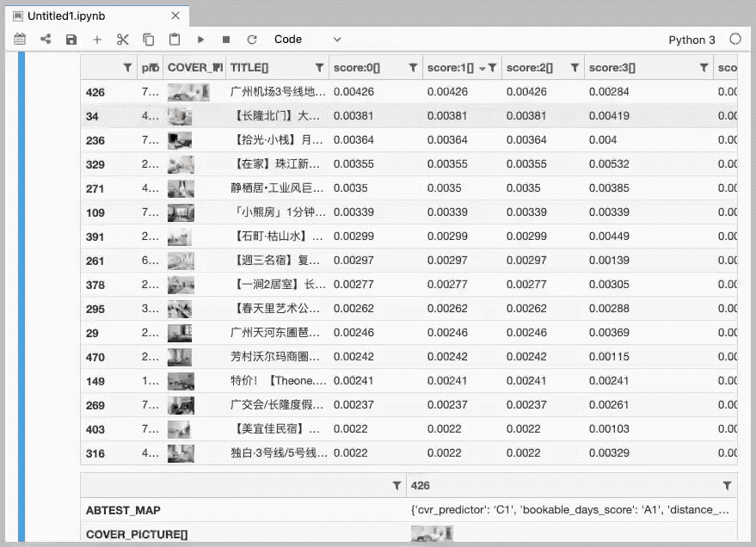Click the Python 3 kernel name

pyautogui.click(x=691, y=40)
